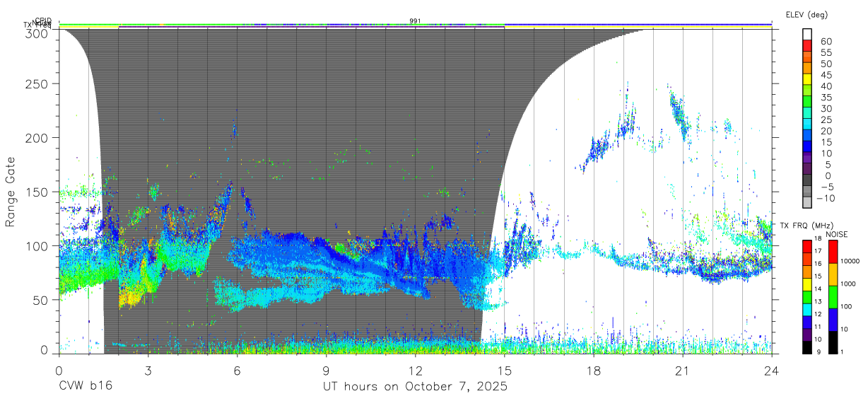
Task: Click the 'Range Gate' y-axis label
Action: point(11,193)
